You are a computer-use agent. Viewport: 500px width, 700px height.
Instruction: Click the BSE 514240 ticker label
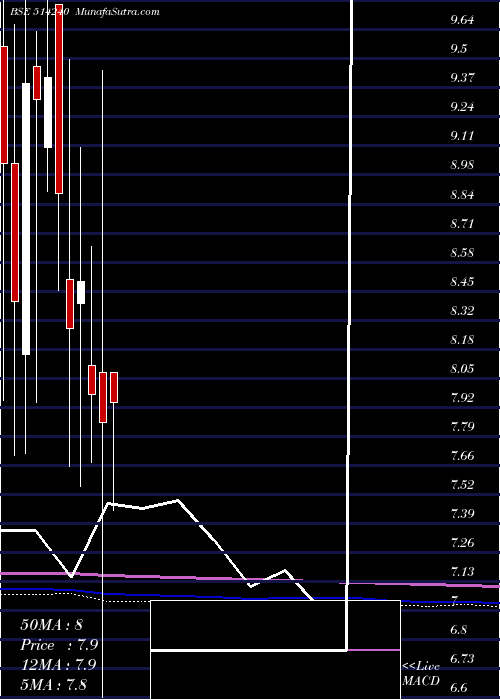tap(39, 12)
